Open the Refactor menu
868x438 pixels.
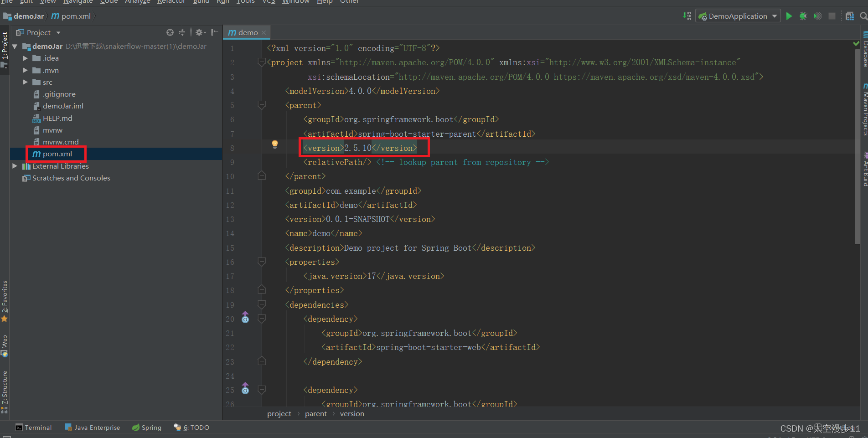[x=171, y=2]
